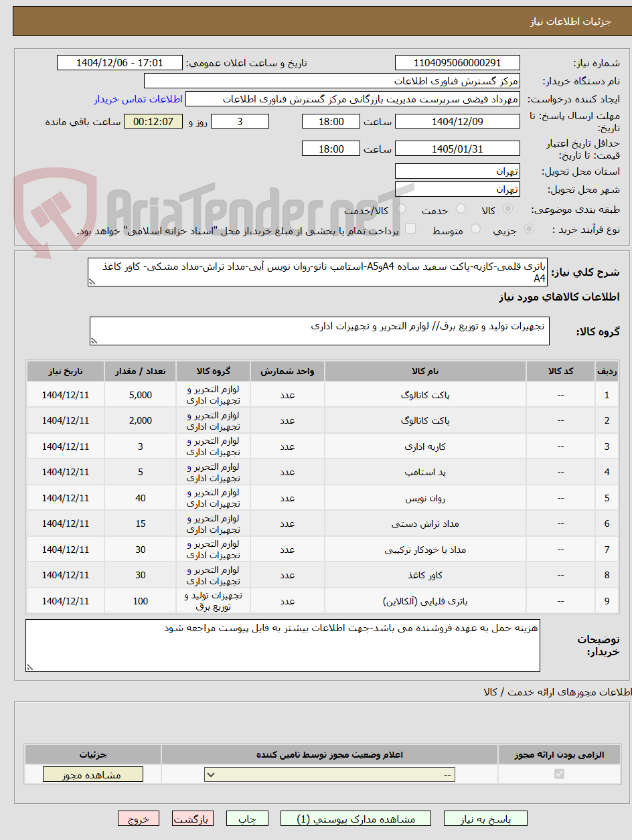The height and width of the screenshot is (840, 632).
Task: Select the خدمت radio button
Action: (x=461, y=209)
